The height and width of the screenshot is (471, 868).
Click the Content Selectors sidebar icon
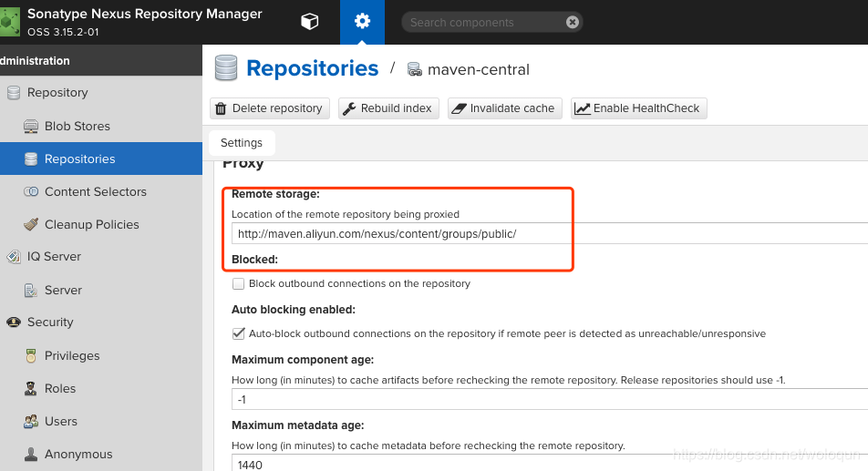(x=30, y=192)
